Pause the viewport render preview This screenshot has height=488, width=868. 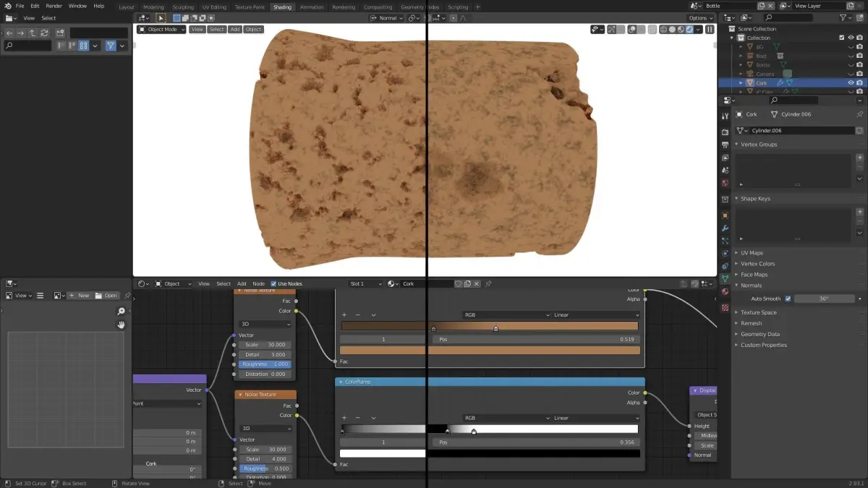tap(710, 30)
